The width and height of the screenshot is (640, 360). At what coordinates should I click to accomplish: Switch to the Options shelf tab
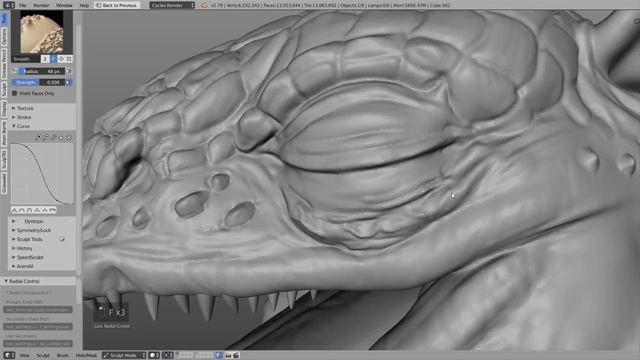(x=4, y=37)
